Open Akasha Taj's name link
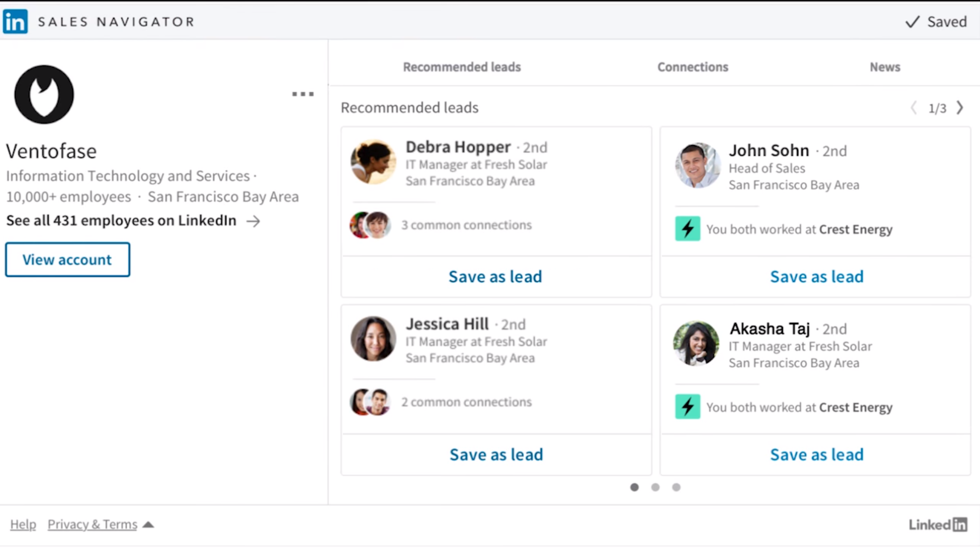Screen dimensions: 980x551 point(769,328)
